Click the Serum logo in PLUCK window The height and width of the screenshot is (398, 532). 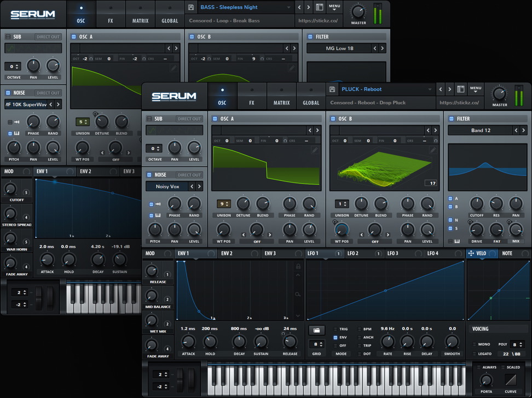[x=174, y=96]
